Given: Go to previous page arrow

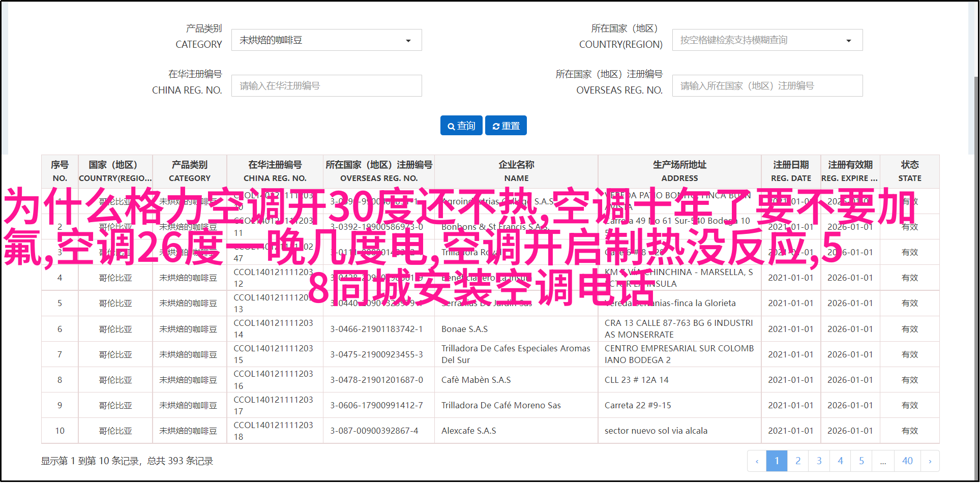Looking at the screenshot, I should (x=757, y=461).
